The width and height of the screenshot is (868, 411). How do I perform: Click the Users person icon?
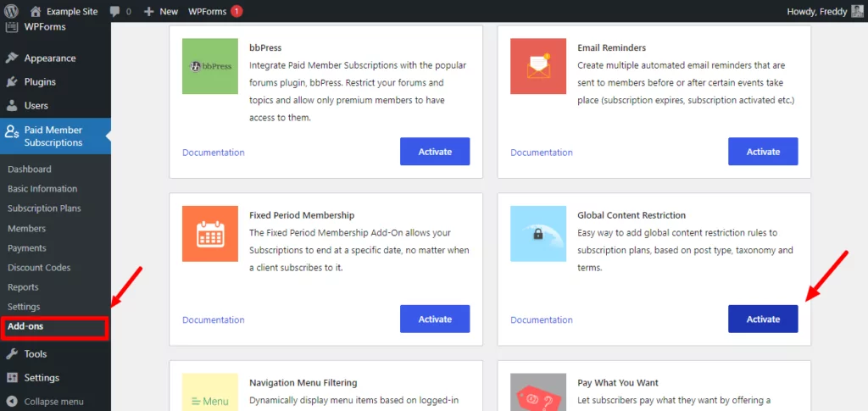pyautogui.click(x=12, y=106)
